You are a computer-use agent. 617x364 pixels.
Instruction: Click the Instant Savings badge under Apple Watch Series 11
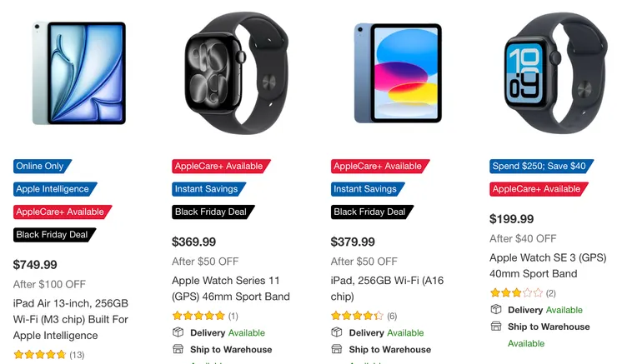coord(205,189)
